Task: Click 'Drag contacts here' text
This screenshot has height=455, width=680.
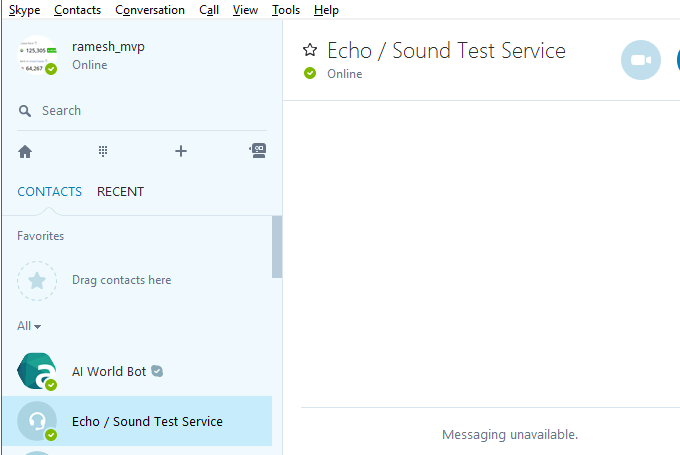Action: (122, 280)
